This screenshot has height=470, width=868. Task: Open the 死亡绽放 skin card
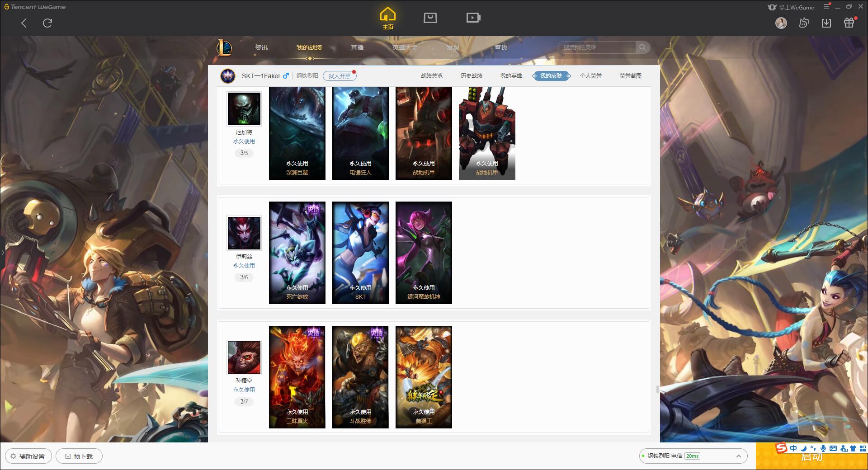297,253
